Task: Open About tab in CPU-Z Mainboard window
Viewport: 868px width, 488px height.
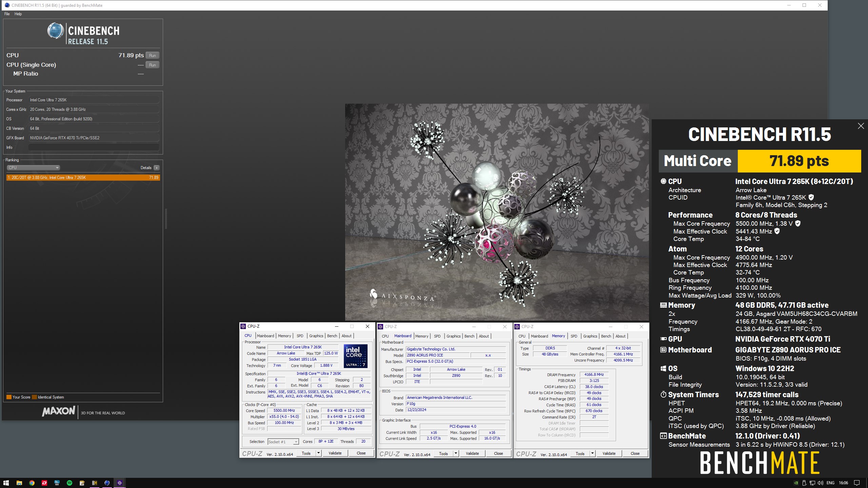Action: [x=484, y=336]
